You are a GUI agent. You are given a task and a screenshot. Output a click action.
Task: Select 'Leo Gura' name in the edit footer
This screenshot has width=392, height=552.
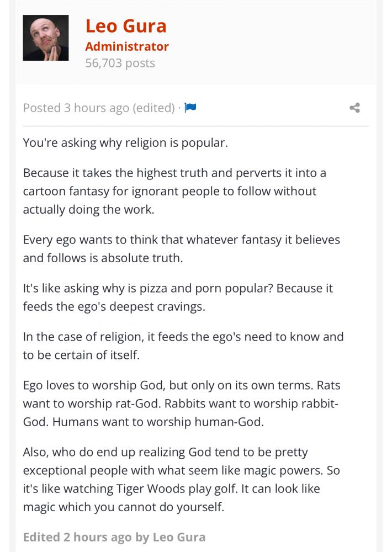179,537
